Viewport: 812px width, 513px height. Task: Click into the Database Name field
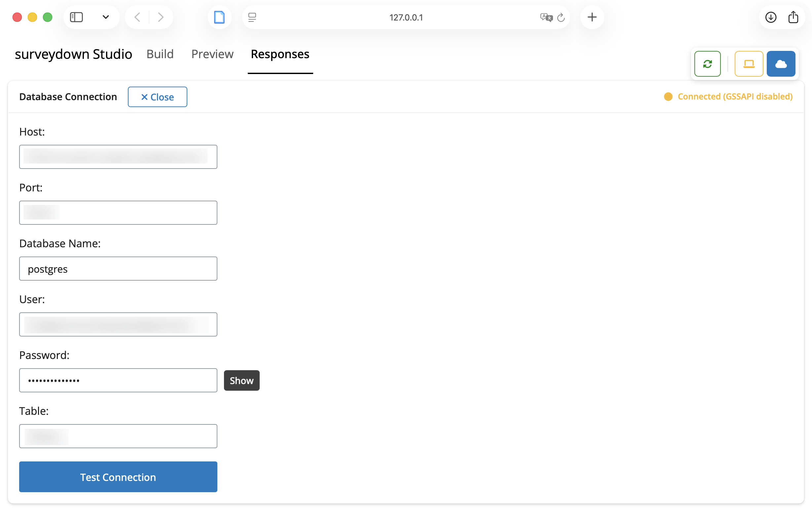pyautogui.click(x=118, y=269)
